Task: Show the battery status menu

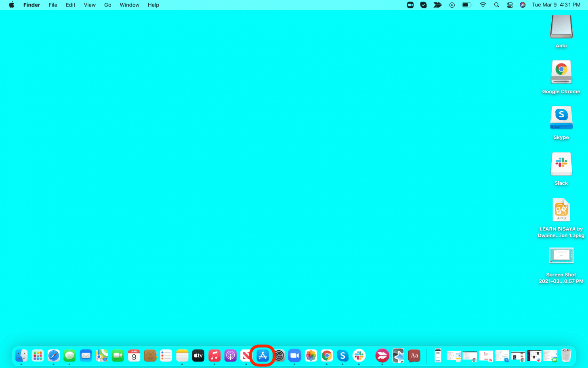Action: 467,5
